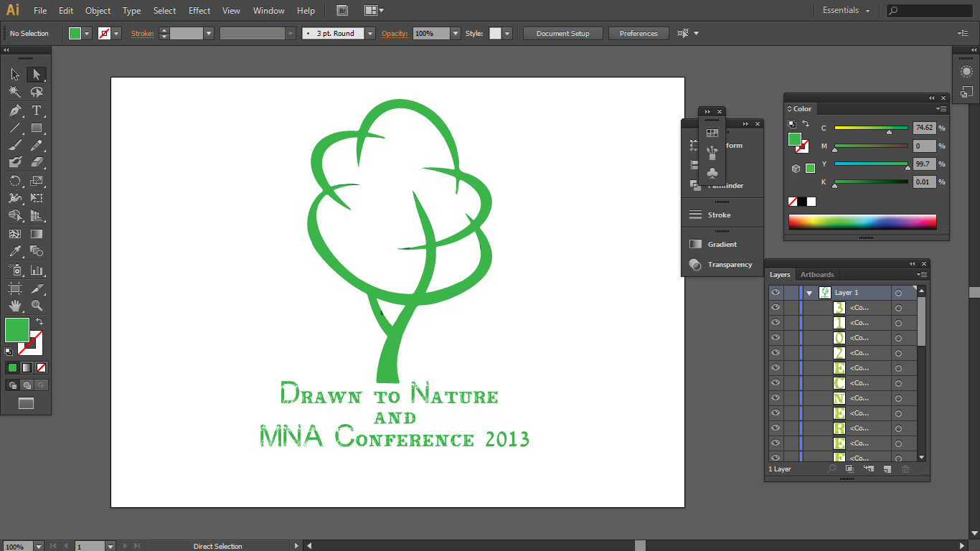Screen dimensions: 980x551
Task: Click the Preferences button
Action: pos(639,34)
